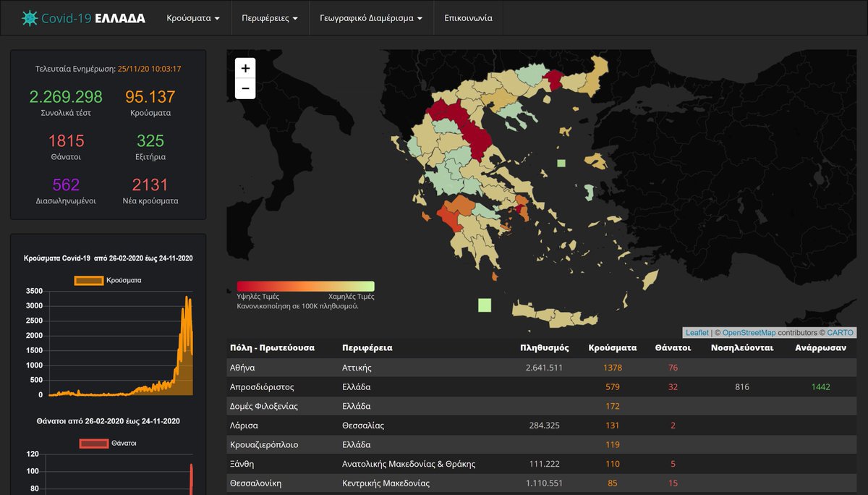The image size is (868, 495).
Task: Click the light green square map marker
Action: [x=485, y=305]
